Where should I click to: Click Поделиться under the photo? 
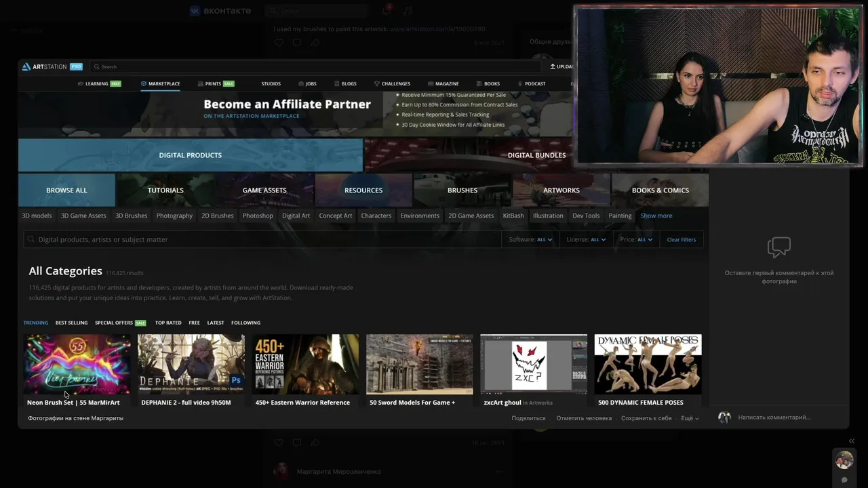point(528,418)
